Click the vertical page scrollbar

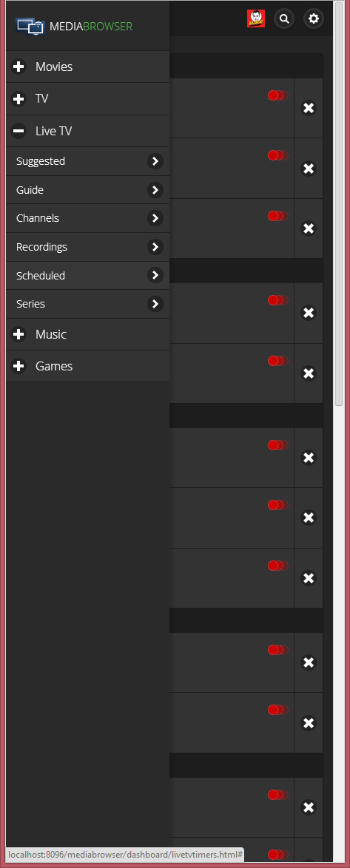[x=339, y=205]
